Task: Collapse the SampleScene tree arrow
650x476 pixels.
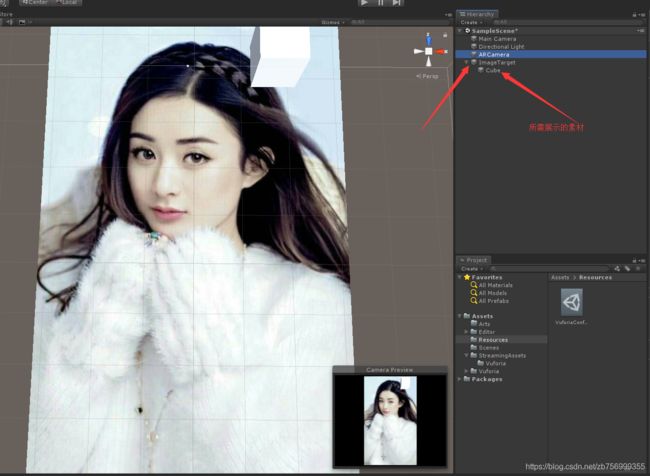Action: 460,31
